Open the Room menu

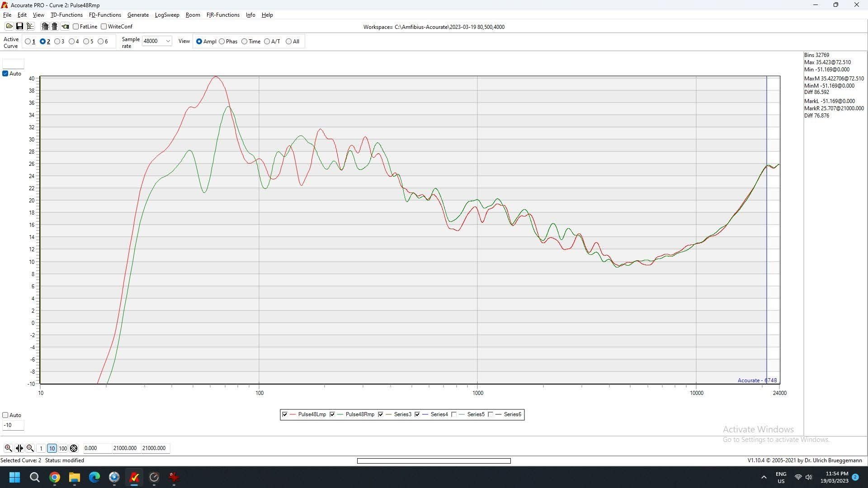coord(193,15)
